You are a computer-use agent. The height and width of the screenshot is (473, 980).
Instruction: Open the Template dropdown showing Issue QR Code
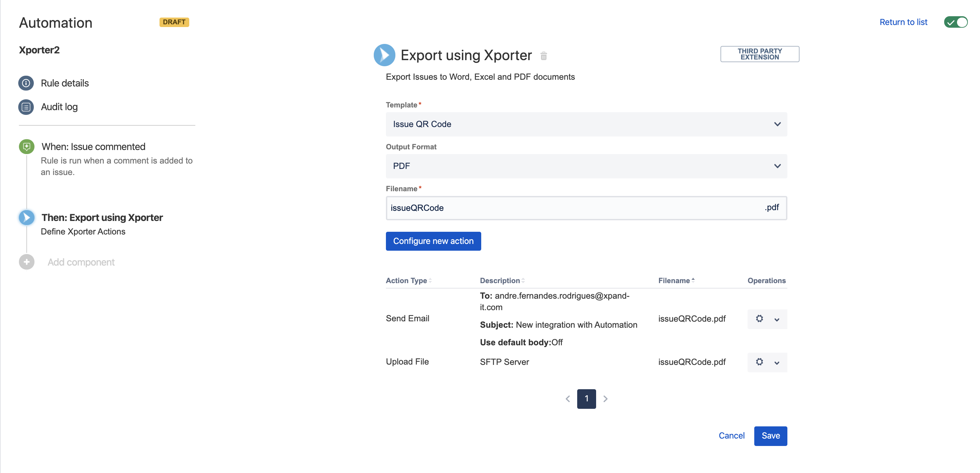click(586, 124)
